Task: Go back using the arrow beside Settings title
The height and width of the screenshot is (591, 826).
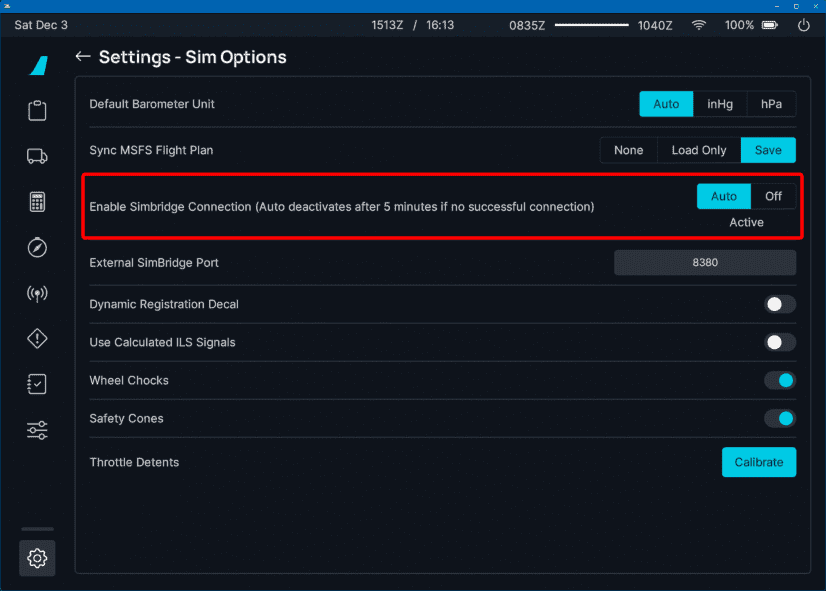Action: click(83, 57)
